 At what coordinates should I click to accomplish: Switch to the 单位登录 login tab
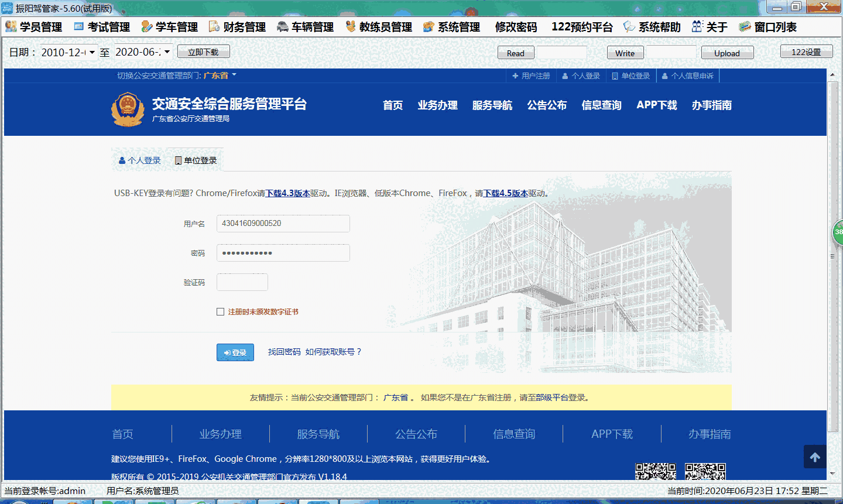[196, 160]
